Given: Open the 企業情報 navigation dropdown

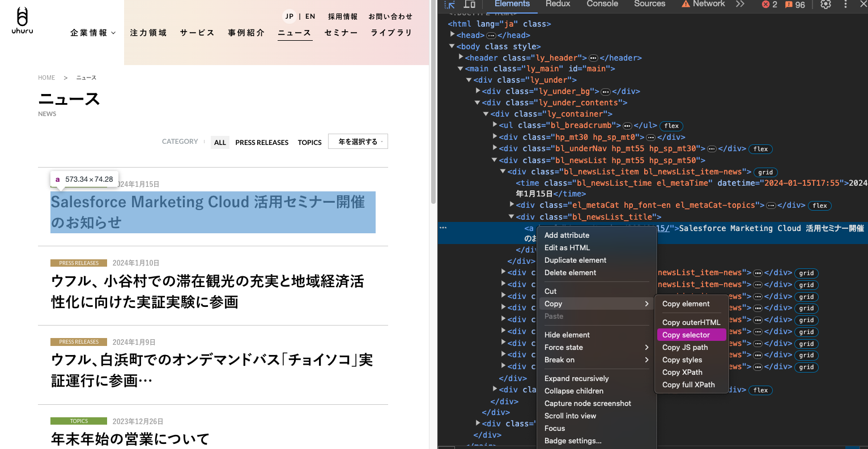Looking at the screenshot, I should [x=93, y=33].
